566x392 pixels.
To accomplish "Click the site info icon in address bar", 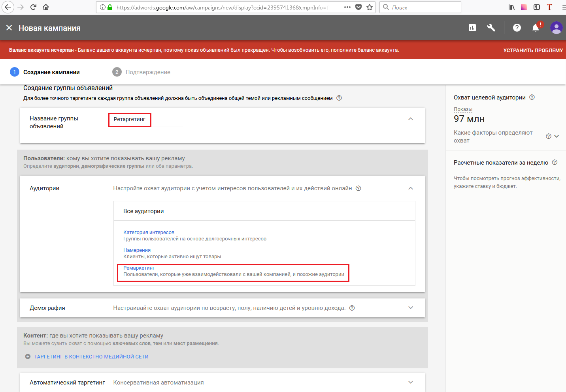I will click(x=103, y=7).
